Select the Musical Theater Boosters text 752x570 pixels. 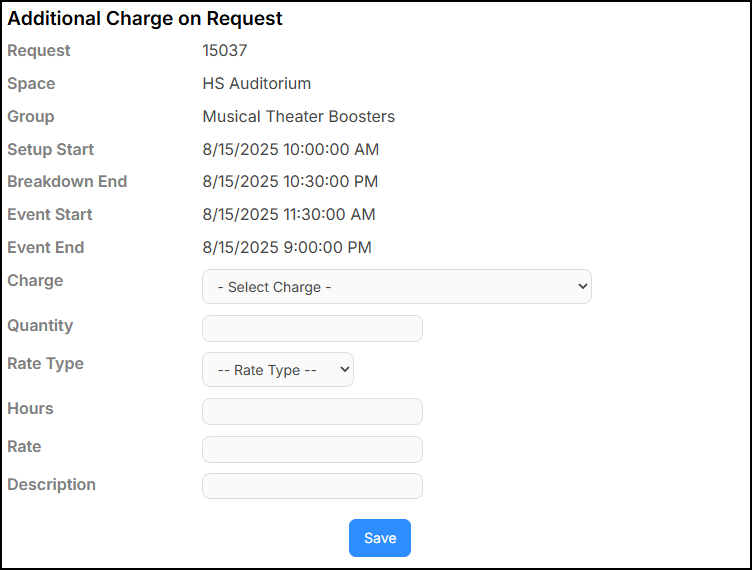pos(298,116)
